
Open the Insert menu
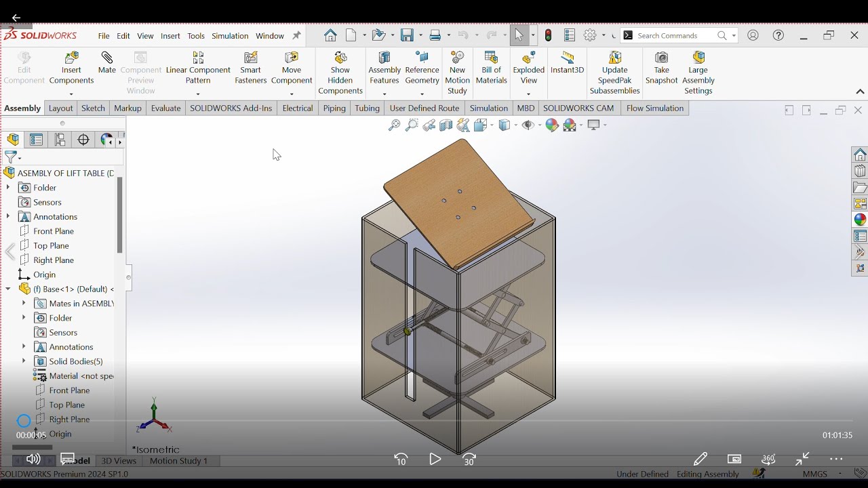170,36
